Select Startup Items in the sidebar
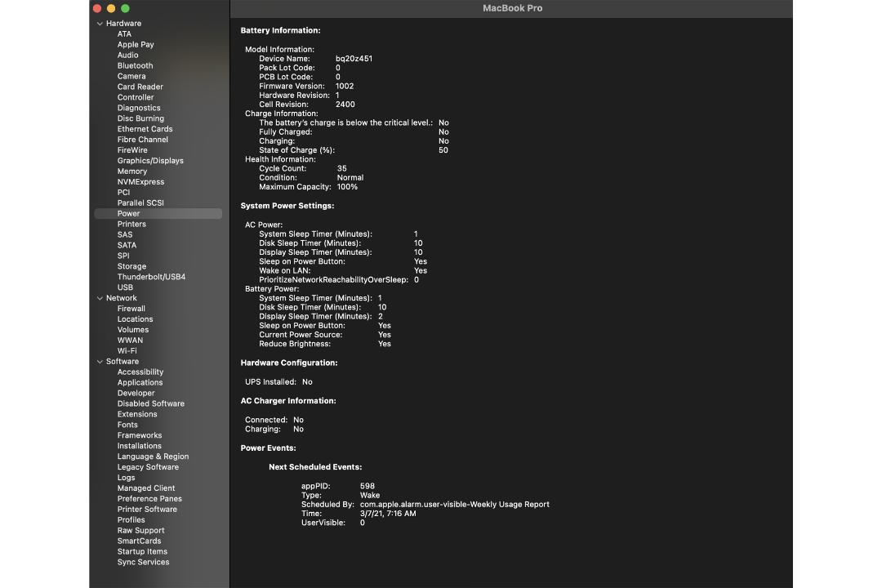 (x=142, y=552)
